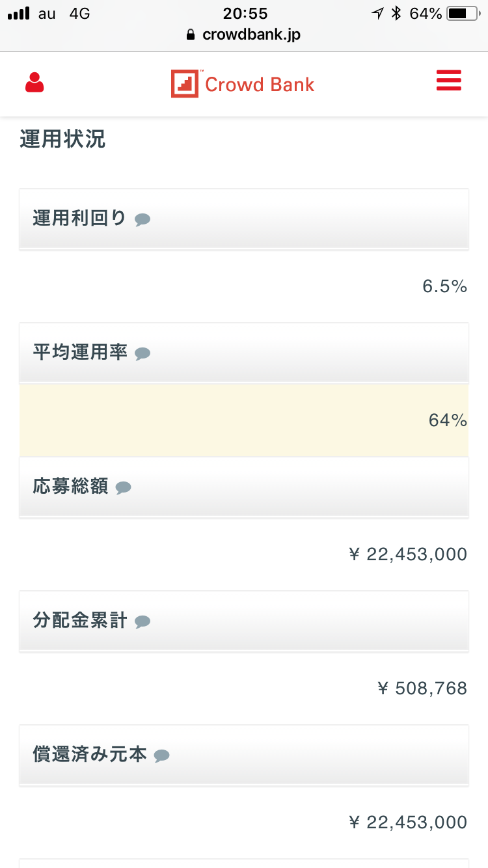488x868 pixels.
Task: Select the 平均運用率 header row
Action: click(x=244, y=353)
